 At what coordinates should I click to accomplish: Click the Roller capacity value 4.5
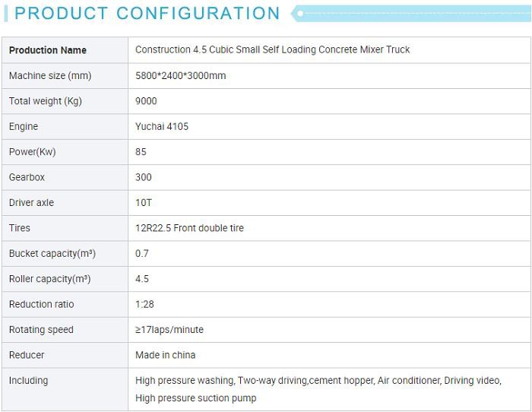(142, 279)
